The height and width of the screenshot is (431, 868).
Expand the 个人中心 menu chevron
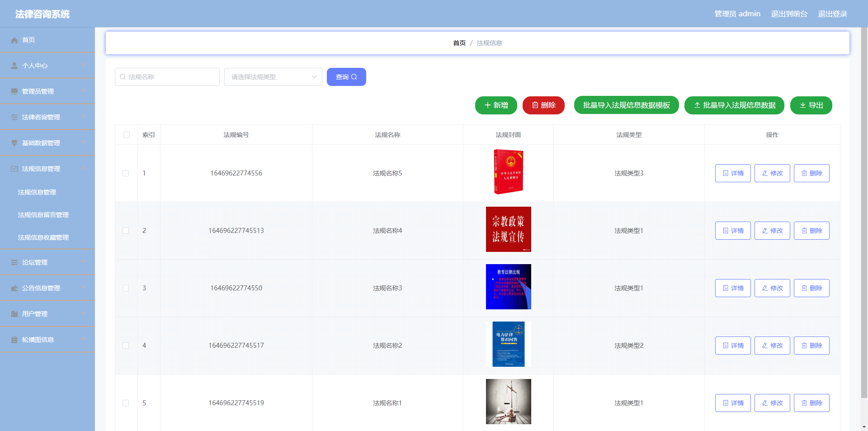click(83, 65)
